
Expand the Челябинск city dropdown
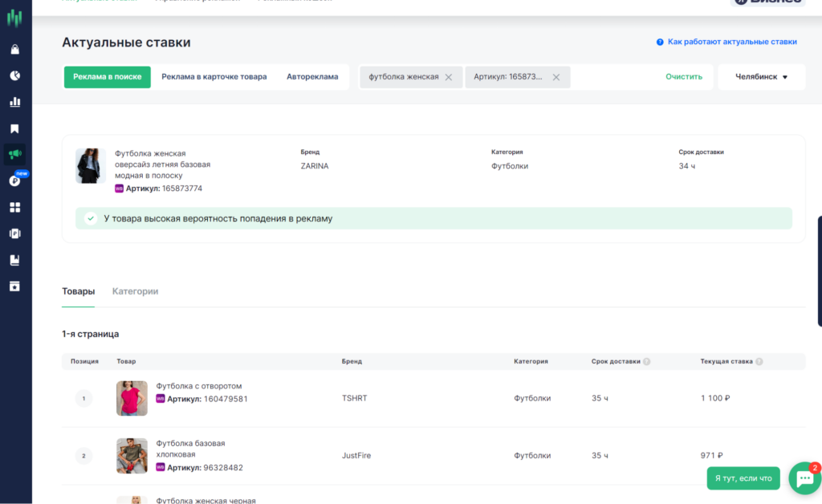[760, 77]
